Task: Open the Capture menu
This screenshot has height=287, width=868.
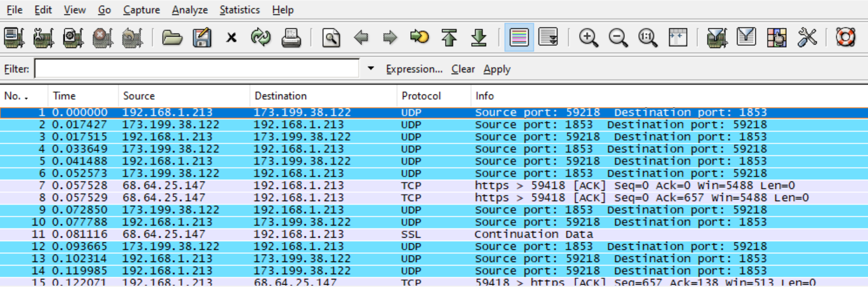Action: [x=142, y=10]
